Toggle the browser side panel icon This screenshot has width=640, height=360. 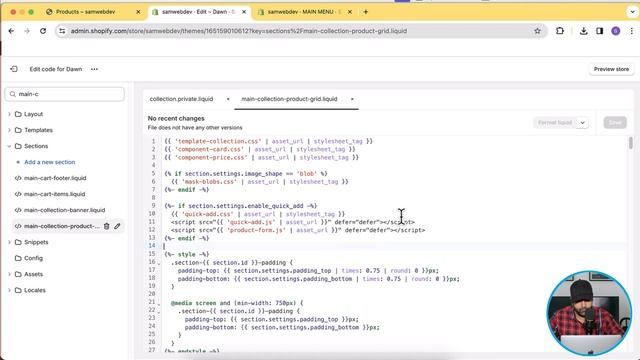click(x=600, y=31)
